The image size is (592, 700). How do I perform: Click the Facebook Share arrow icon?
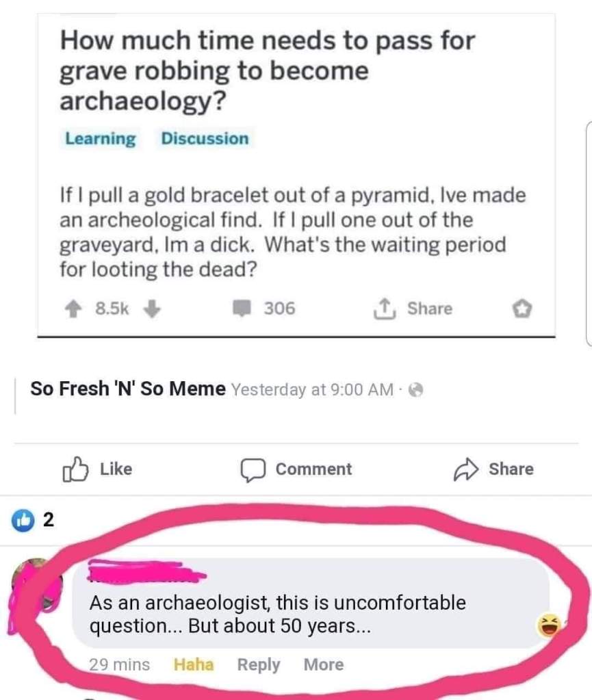[465, 469]
